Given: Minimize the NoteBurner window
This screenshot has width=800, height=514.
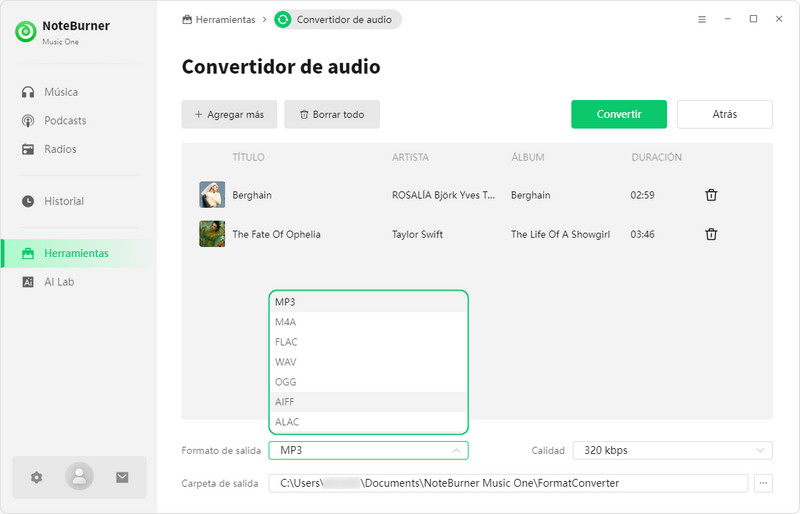Looking at the screenshot, I should pyautogui.click(x=728, y=19).
